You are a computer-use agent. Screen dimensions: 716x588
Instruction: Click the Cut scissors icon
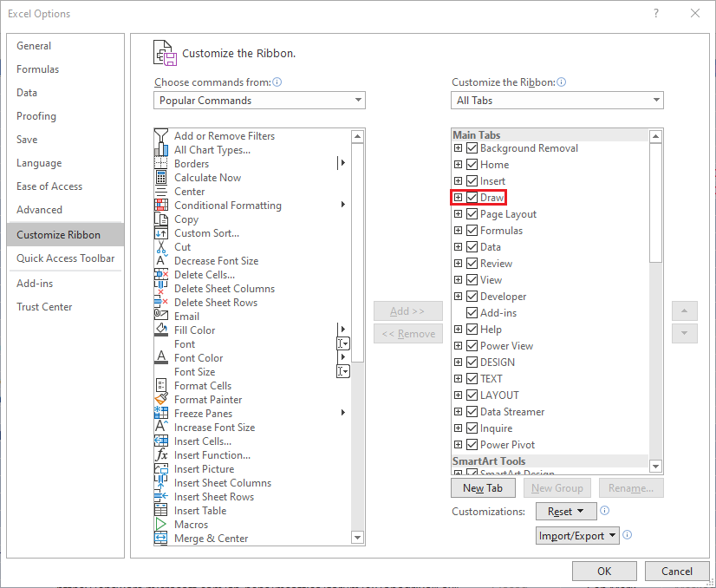click(160, 246)
